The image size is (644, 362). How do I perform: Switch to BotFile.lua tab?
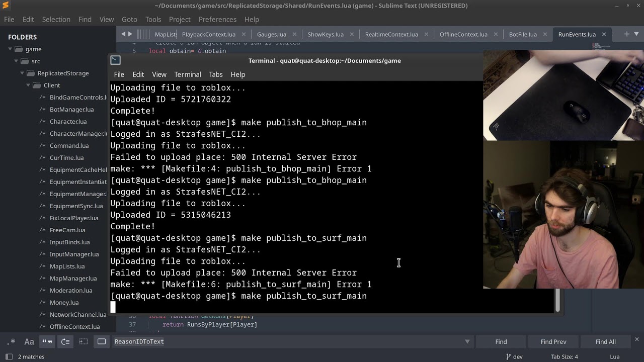click(x=523, y=34)
